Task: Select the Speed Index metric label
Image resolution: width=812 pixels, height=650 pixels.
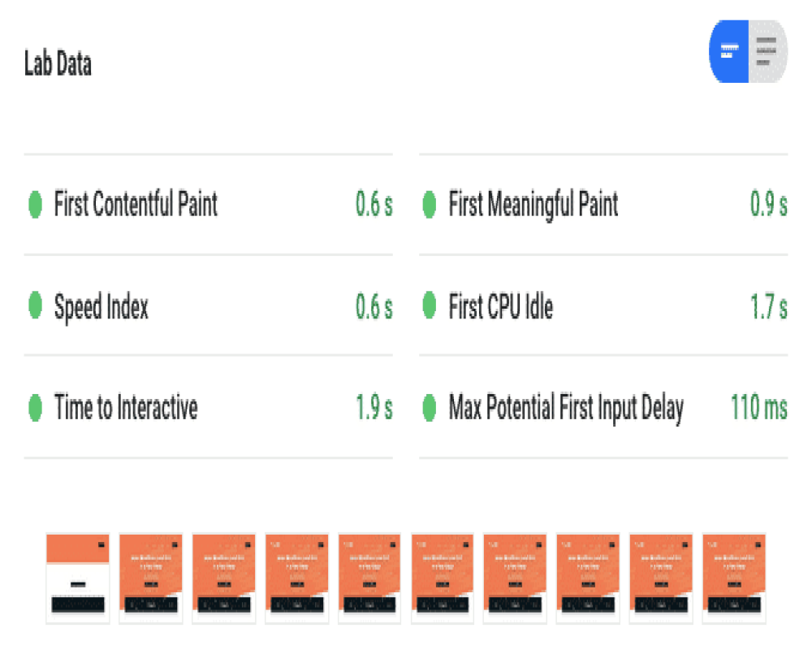Action: coord(101,307)
